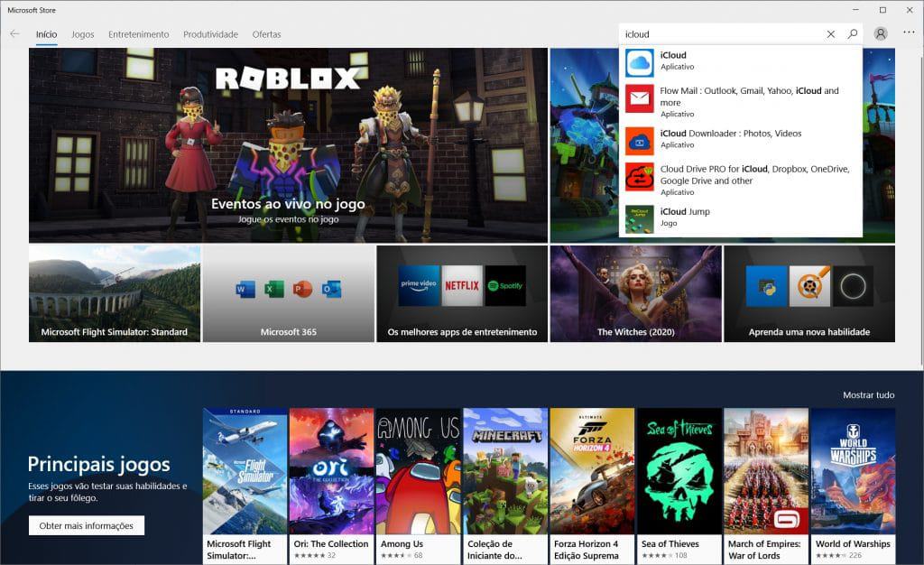
Task: Open the Microsoft Flight Simulator: Standard tile
Action: coord(115,293)
